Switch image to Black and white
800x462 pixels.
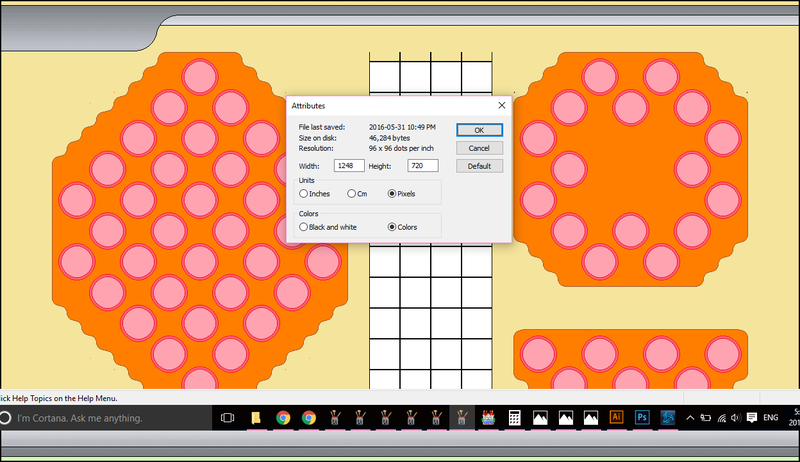(x=304, y=227)
